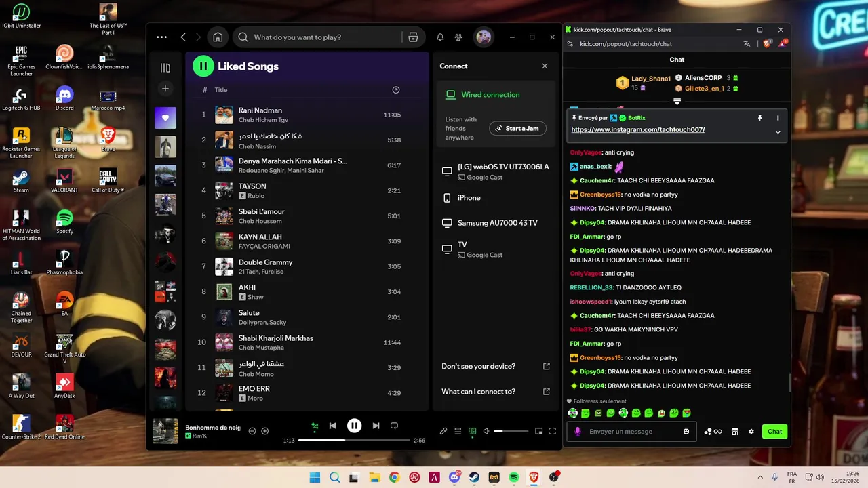
Task: Mute Spotify with the speaker icon
Action: (486, 431)
